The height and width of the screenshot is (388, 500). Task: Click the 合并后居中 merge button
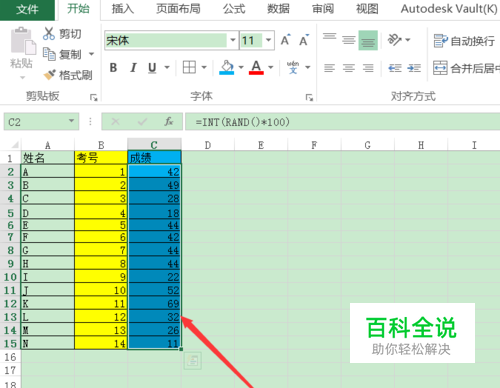466,68
